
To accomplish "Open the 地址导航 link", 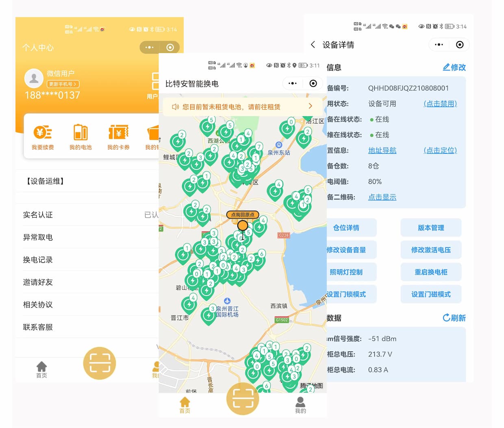I will (x=382, y=151).
